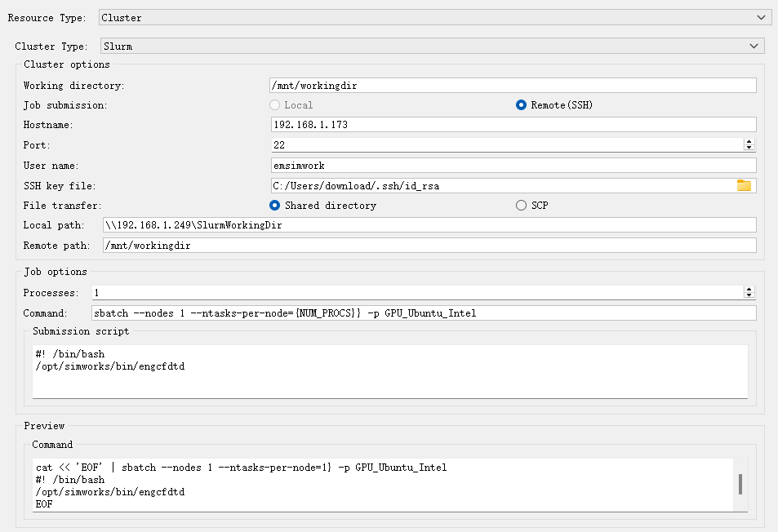Click the SSH key file path field

pyautogui.click(x=500, y=185)
